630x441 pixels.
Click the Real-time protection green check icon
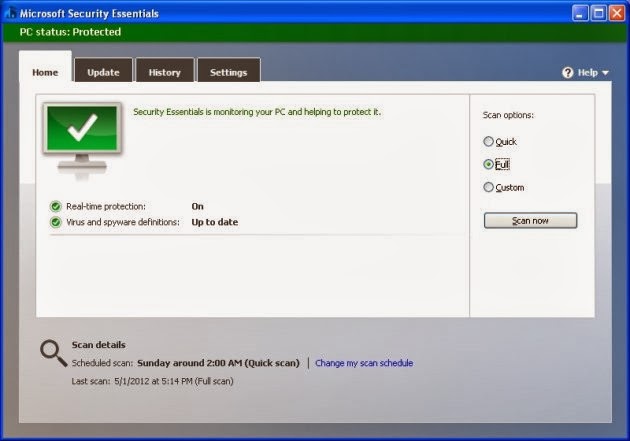tap(55, 206)
